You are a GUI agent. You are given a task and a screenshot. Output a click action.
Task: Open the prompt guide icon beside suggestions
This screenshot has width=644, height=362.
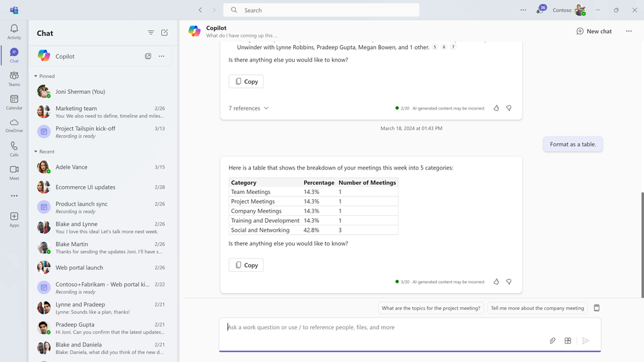[597, 308]
